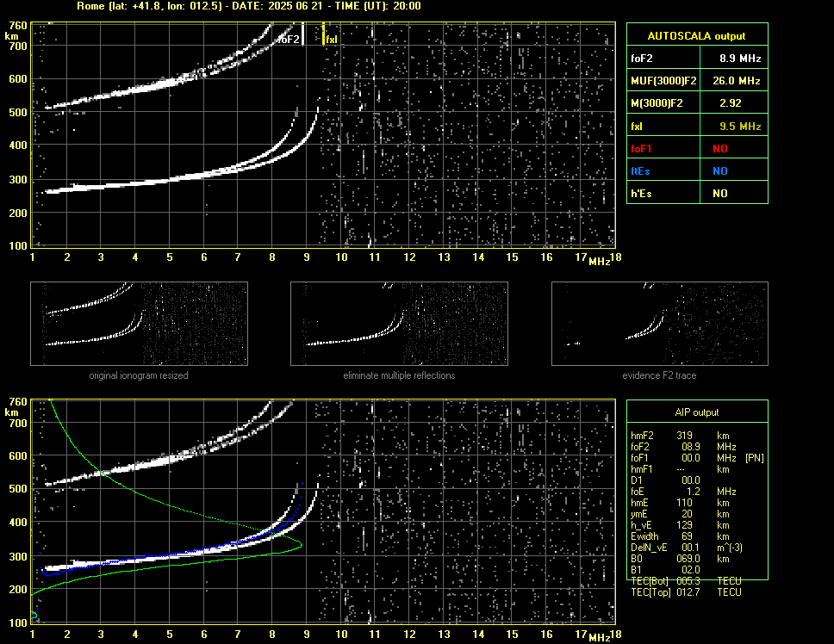
Task: Select the TEC[Top] 012.7 TECU row
Action: pos(686,592)
